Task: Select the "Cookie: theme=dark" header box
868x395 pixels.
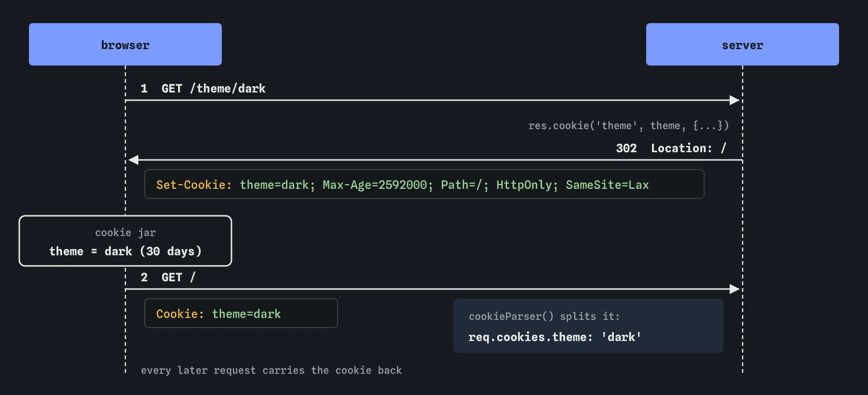Action: (241, 313)
